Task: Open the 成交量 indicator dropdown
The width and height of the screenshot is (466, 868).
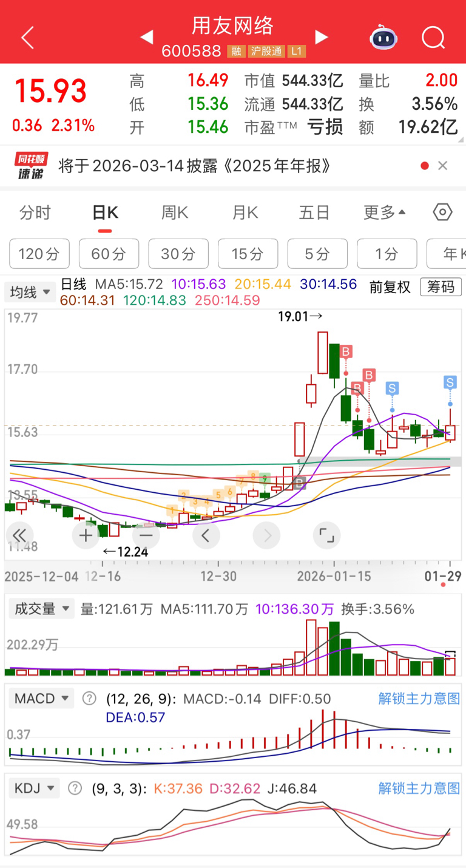Action: pos(41,609)
